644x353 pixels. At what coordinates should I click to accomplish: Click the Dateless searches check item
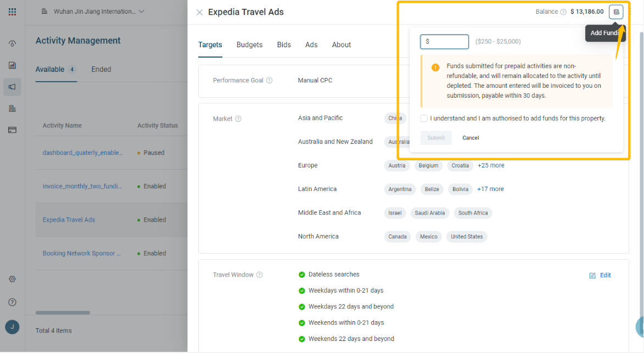pyautogui.click(x=329, y=274)
